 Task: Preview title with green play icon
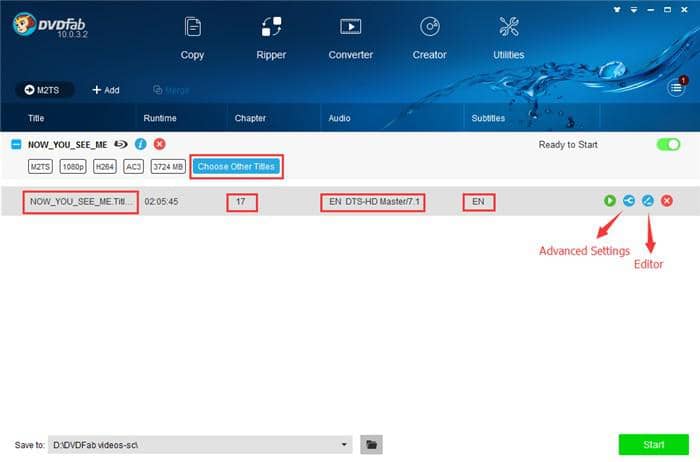point(610,201)
